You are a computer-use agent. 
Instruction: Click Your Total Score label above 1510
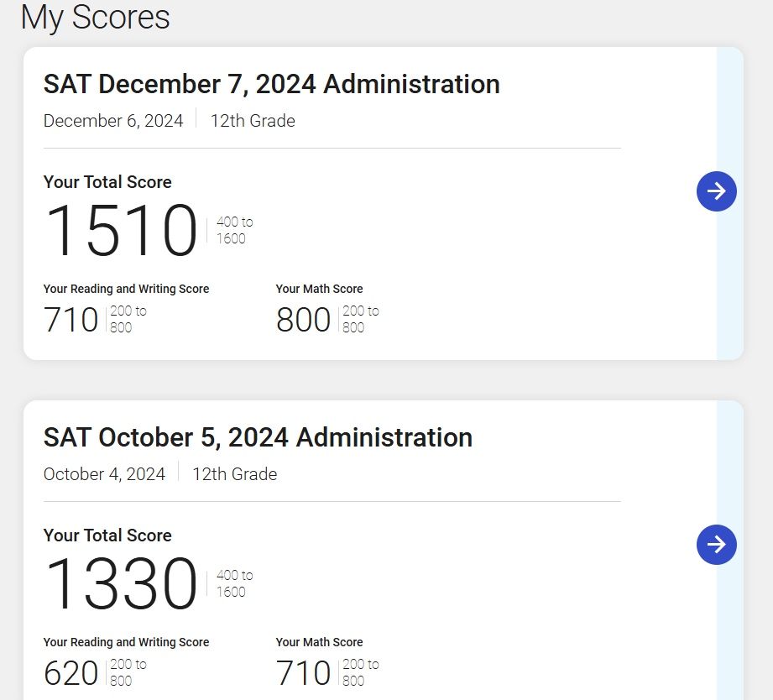coord(107,182)
